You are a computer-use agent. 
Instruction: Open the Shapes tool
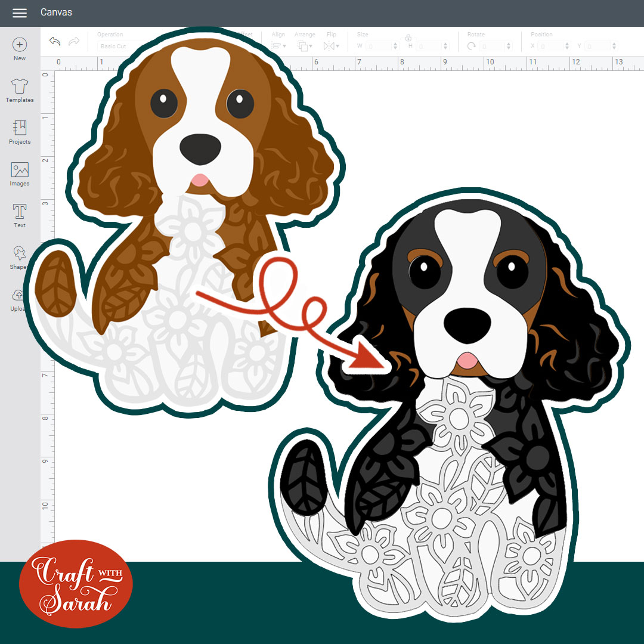click(19, 258)
